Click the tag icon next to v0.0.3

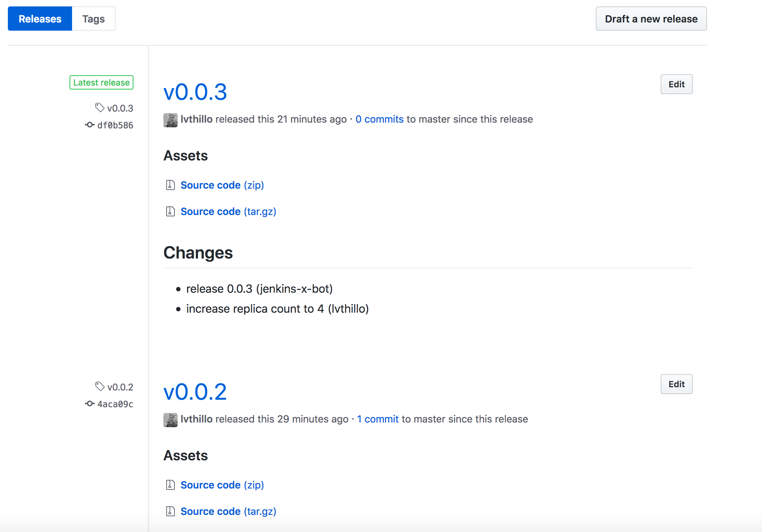coord(100,108)
